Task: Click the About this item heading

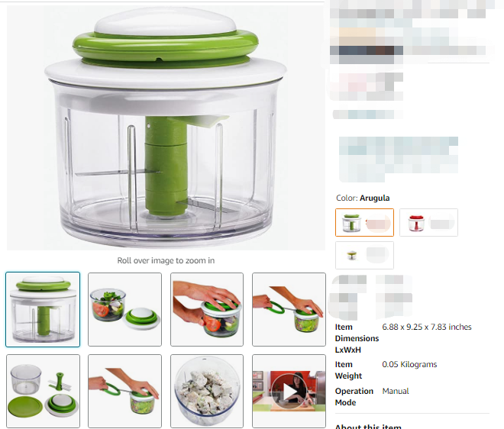Action: [368, 427]
